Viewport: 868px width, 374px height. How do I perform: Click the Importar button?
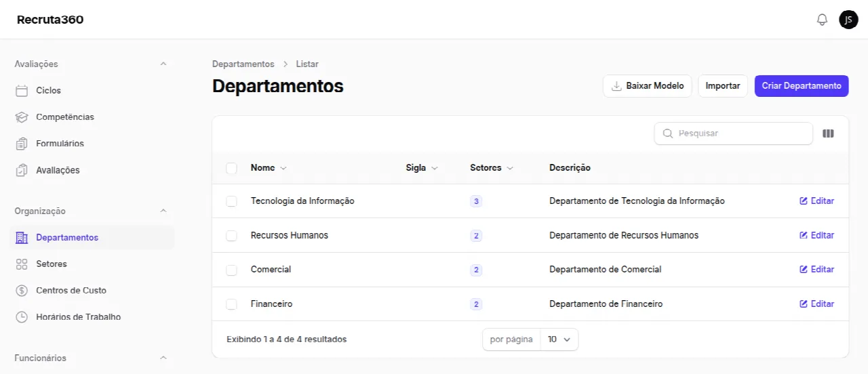723,86
